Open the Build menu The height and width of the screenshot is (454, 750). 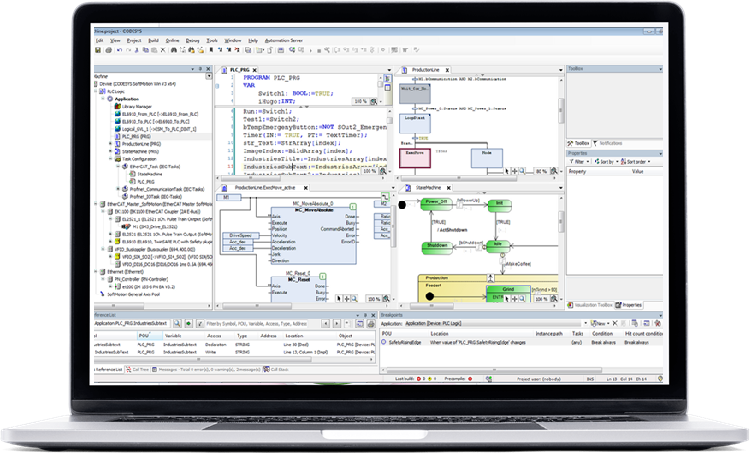pyautogui.click(x=153, y=41)
